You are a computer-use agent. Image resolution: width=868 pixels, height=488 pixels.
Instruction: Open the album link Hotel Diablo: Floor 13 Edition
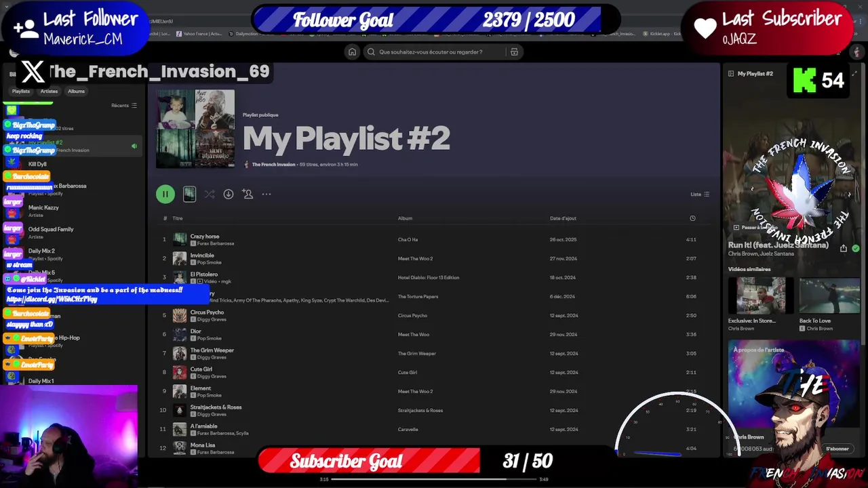tap(429, 277)
